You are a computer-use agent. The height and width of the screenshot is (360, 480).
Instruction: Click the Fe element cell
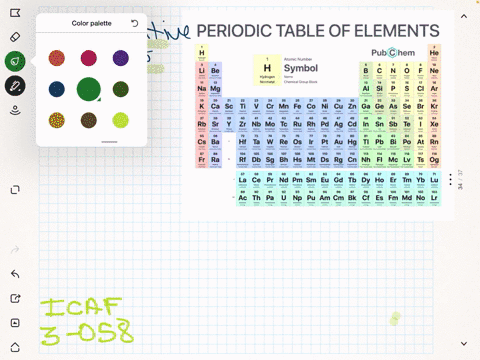[x=297, y=106]
